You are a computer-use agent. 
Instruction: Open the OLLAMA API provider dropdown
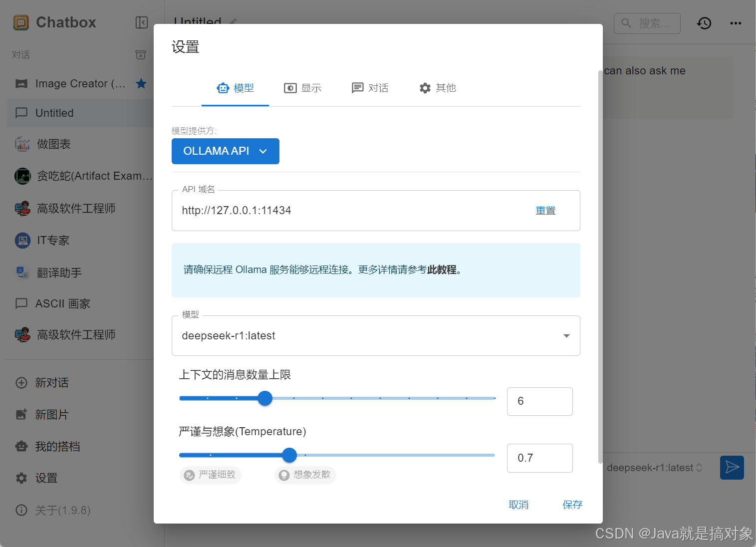point(226,151)
